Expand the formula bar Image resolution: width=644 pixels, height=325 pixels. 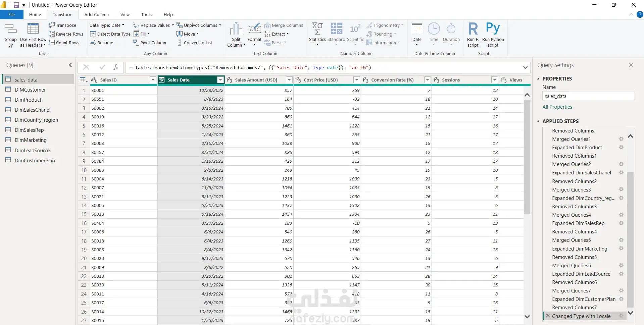pos(525,68)
